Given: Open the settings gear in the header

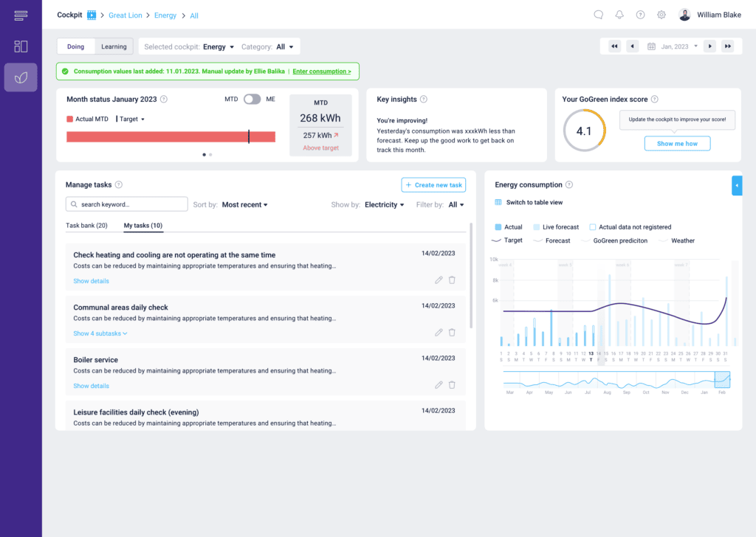Looking at the screenshot, I should pyautogui.click(x=661, y=15).
